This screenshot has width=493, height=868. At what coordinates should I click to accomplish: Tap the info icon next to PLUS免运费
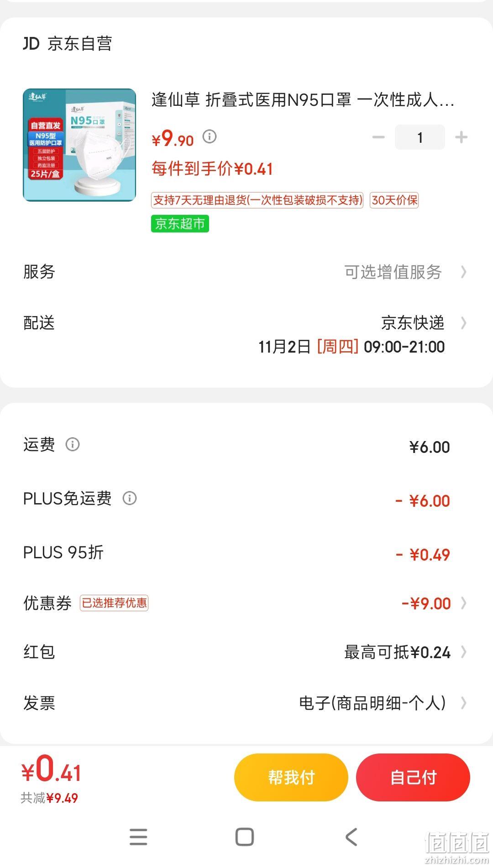[x=130, y=498]
